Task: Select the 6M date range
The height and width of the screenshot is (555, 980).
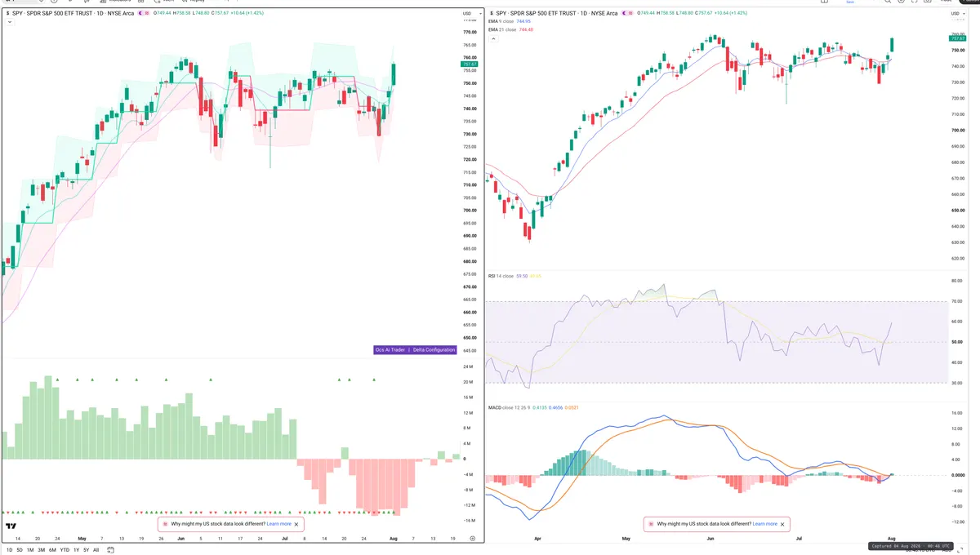Action: tap(52, 550)
